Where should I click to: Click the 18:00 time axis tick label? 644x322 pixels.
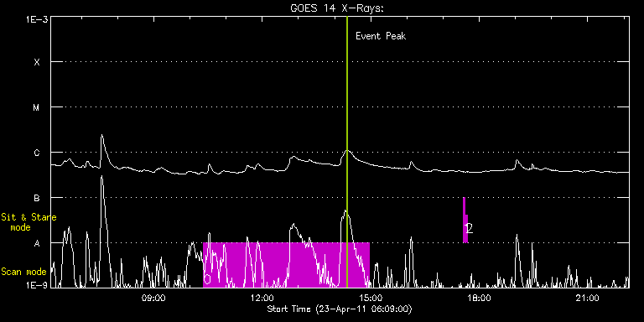tap(479, 298)
